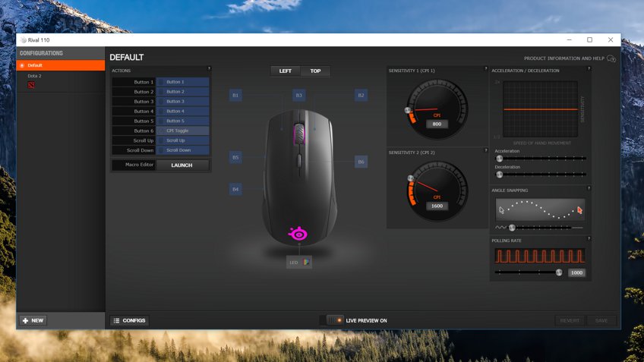Open Button 3 action assignment
The width and height of the screenshot is (644, 362).
pyautogui.click(x=183, y=102)
